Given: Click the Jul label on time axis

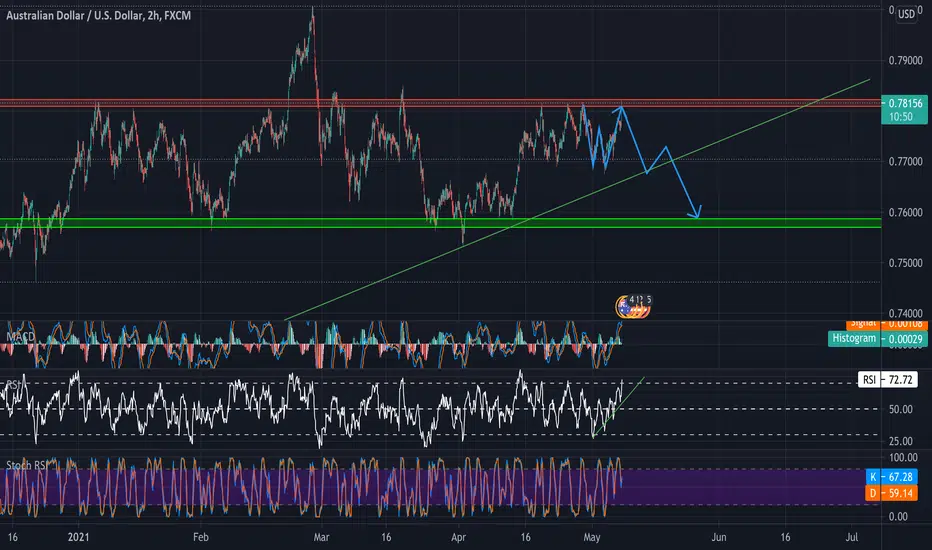Looking at the screenshot, I should (852, 537).
